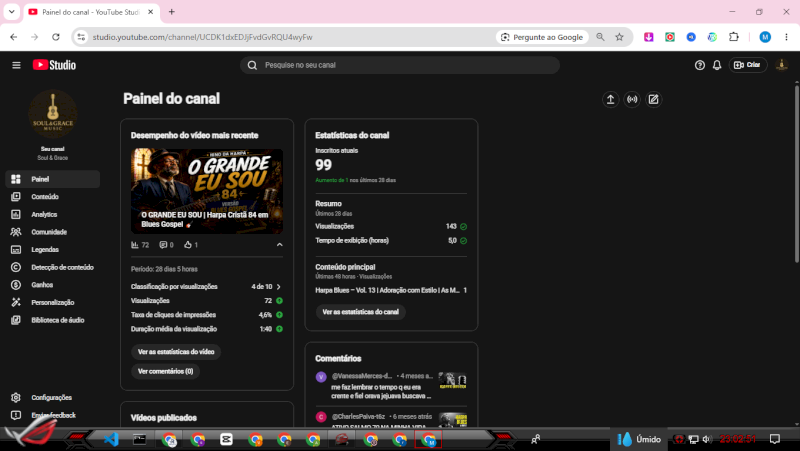Collapse the latest video performance details chevron
This screenshot has width=800, height=451.
pyautogui.click(x=280, y=245)
